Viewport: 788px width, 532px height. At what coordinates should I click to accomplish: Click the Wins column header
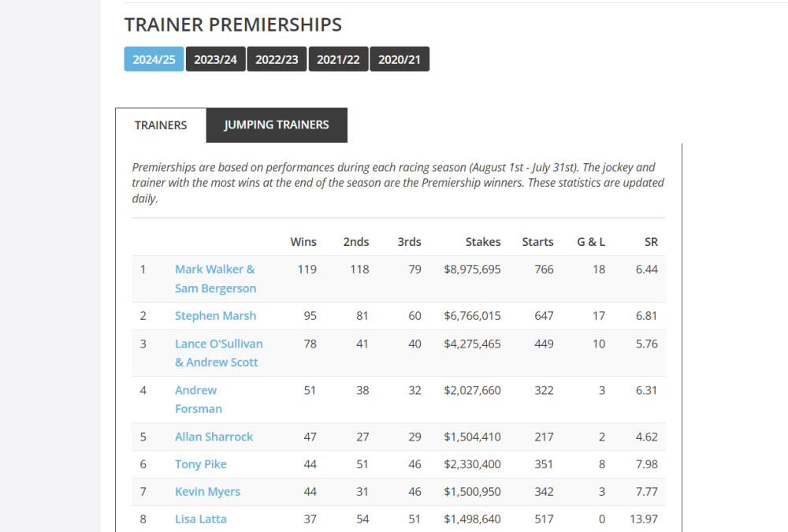coord(303,242)
